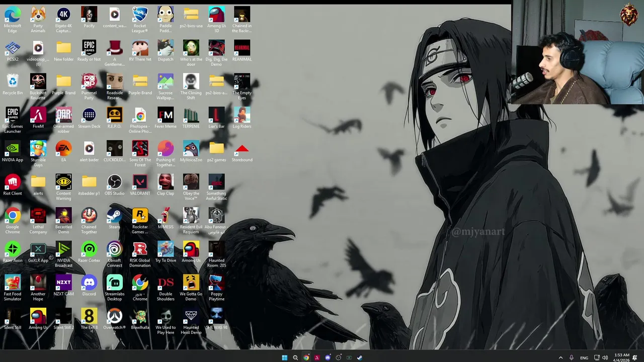644x362 pixels.
Task: Launch Stumble Guys shortcut
Action: tap(38, 154)
